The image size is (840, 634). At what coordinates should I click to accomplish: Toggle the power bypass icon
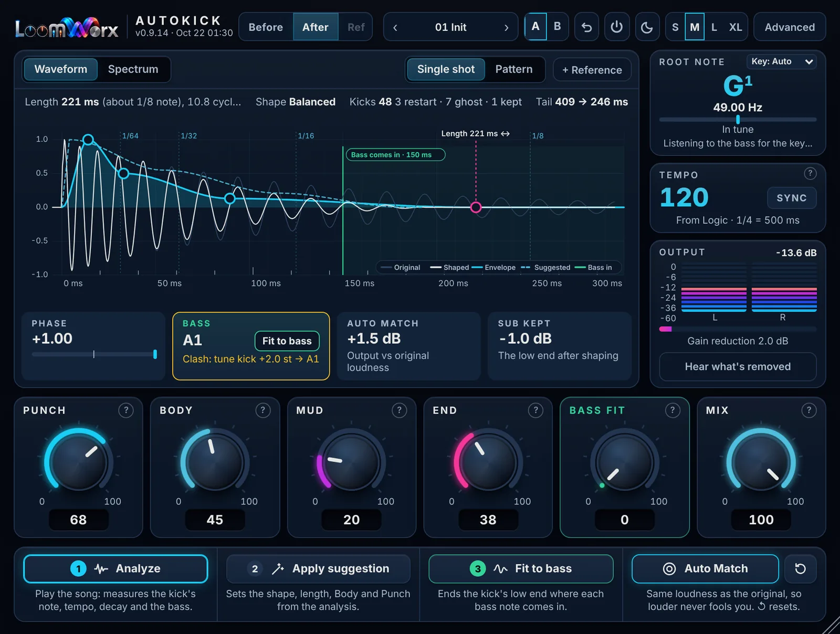click(617, 27)
